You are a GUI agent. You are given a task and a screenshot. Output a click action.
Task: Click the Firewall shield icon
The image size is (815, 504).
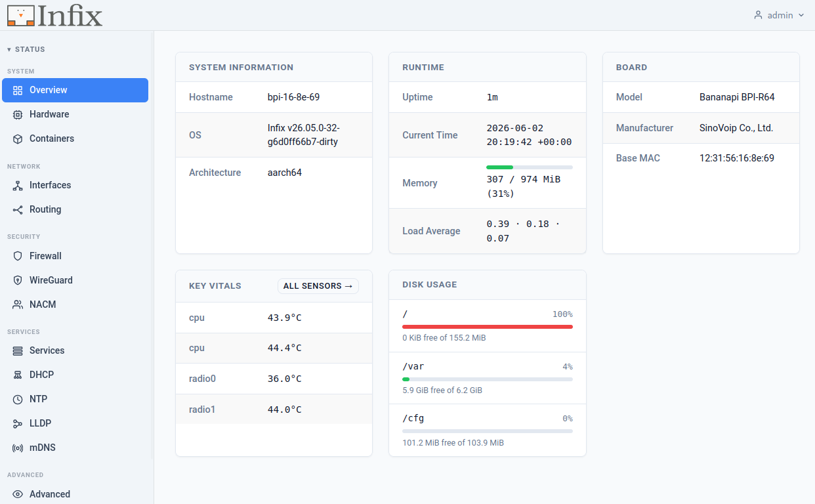18,256
